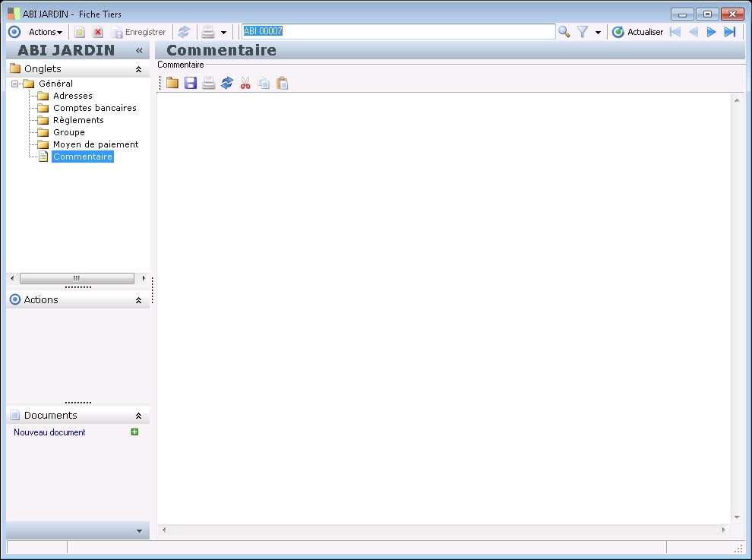
Task: Go to previous record arrow
Action: point(694,32)
